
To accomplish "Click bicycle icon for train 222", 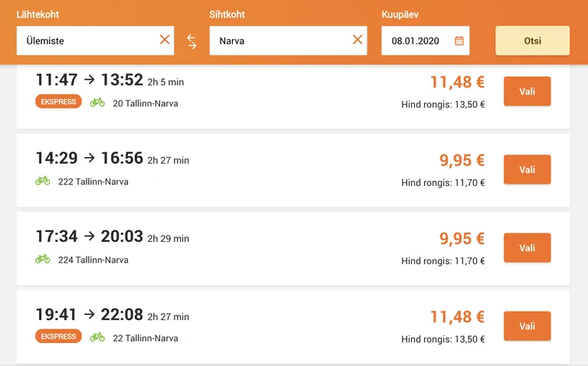I will pyautogui.click(x=43, y=181).
